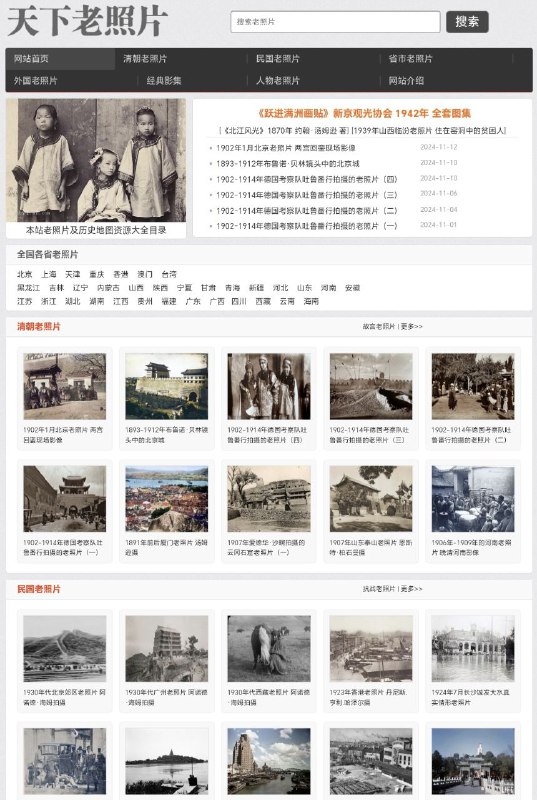This screenshot has height=800, width=537.
Task: Select 内蒙古 in province list
Action: point(108,288)
